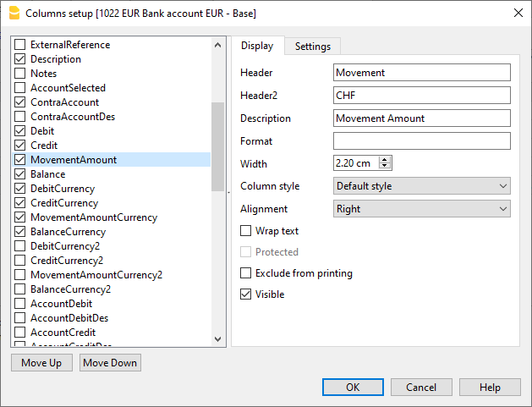Select the BalanceCurrency list row text
The width and height of the screenshot is (532, 407).
click(x=69, y=232)
